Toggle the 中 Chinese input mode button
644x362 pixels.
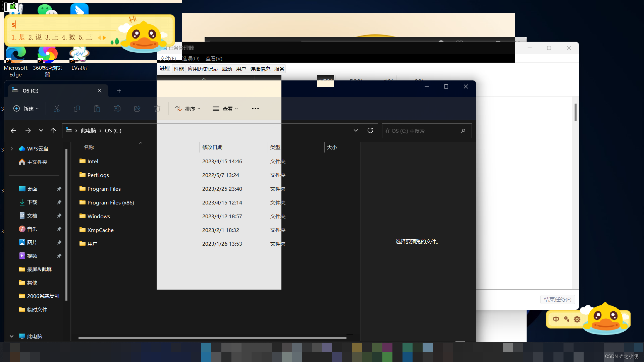(556, 319)
